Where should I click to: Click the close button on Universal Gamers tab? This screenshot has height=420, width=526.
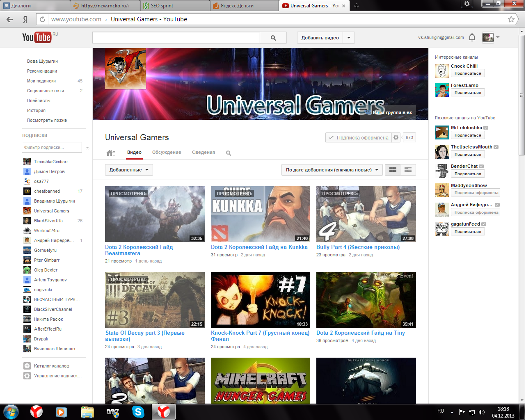click(x=344, y=6)
